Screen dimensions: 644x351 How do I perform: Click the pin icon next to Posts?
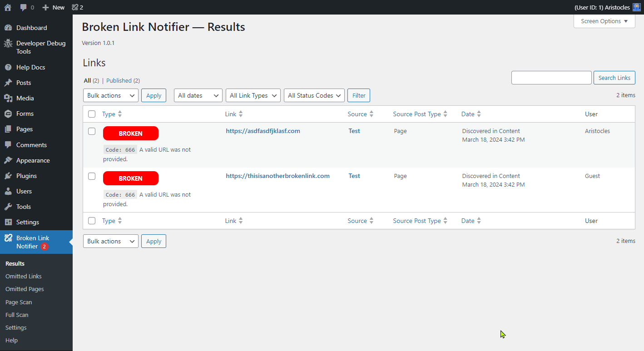pos(10,82)
